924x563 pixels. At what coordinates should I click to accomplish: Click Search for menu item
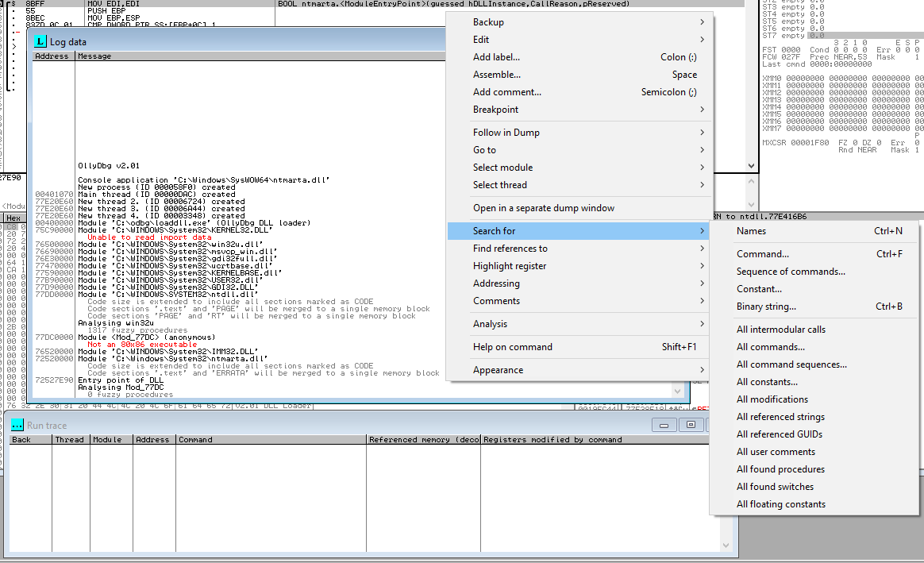(x=579, y=231)
